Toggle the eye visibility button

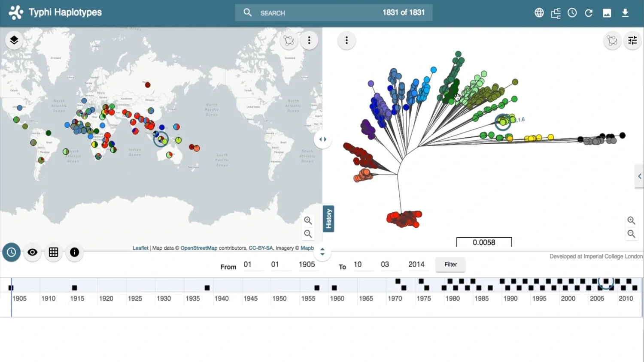point(32,252)
